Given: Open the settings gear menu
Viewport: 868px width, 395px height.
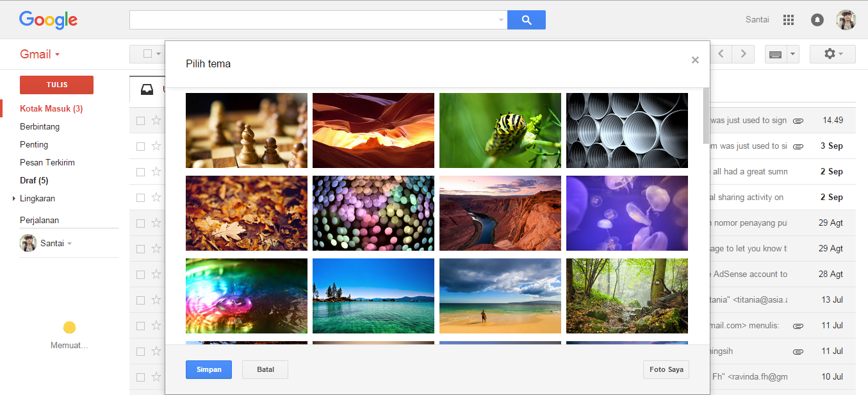Looking at the screenshot, I should tap(832, 54).
